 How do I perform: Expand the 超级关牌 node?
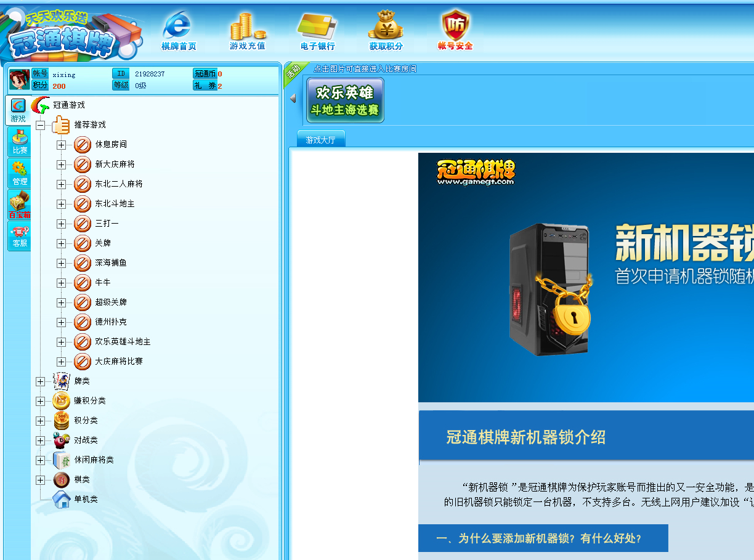(x=61, y=302)
